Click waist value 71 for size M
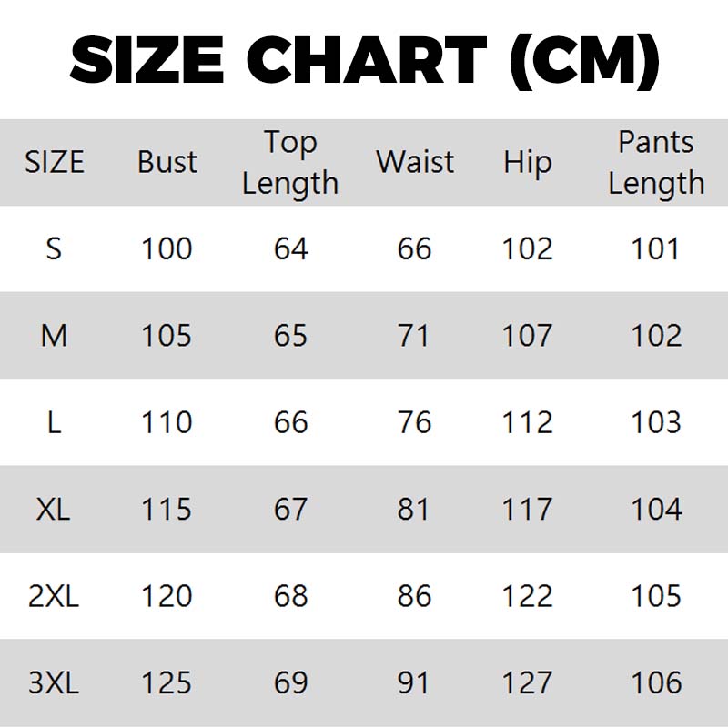Image resolution: width=728 pixels, height=728 pixels. 414,336
